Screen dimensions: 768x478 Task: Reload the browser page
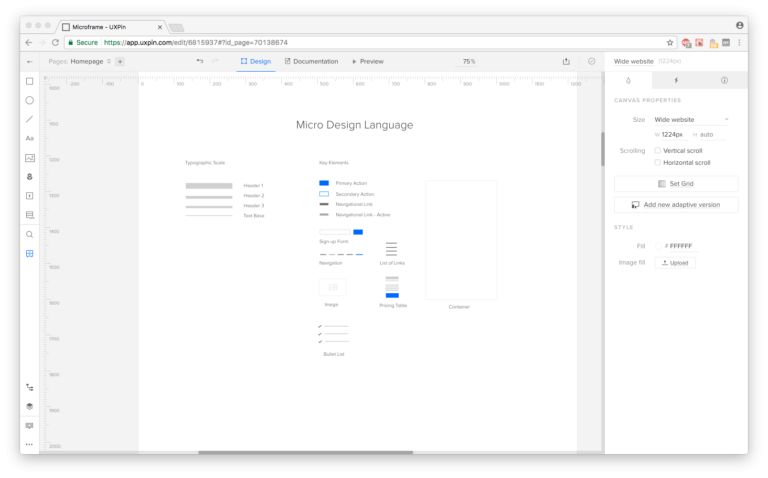(x=55, y=43)
